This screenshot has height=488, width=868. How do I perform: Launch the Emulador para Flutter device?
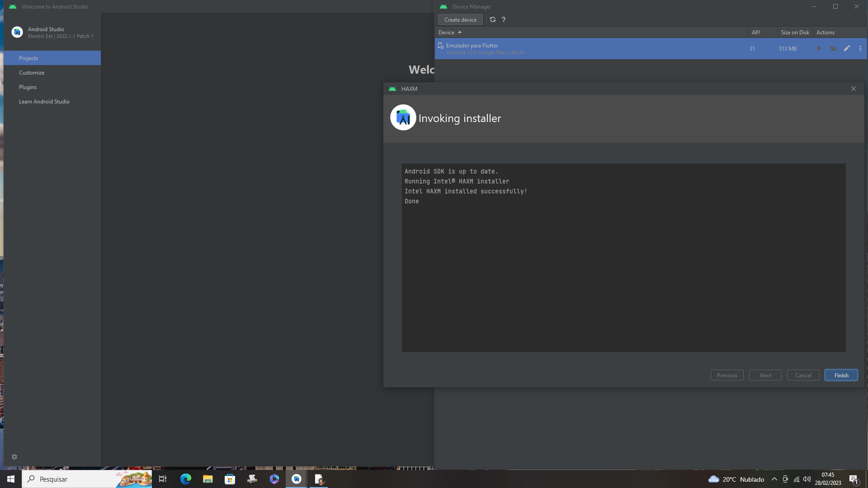[x=819, y=48]
